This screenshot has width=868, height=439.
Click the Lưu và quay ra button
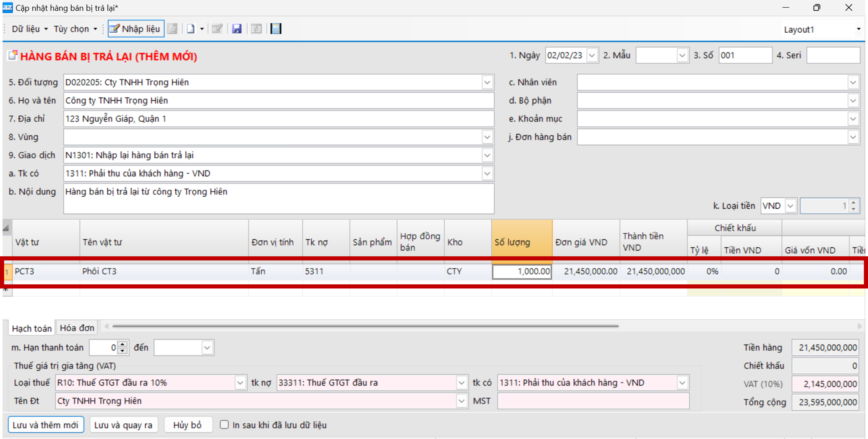click(123, 425)
